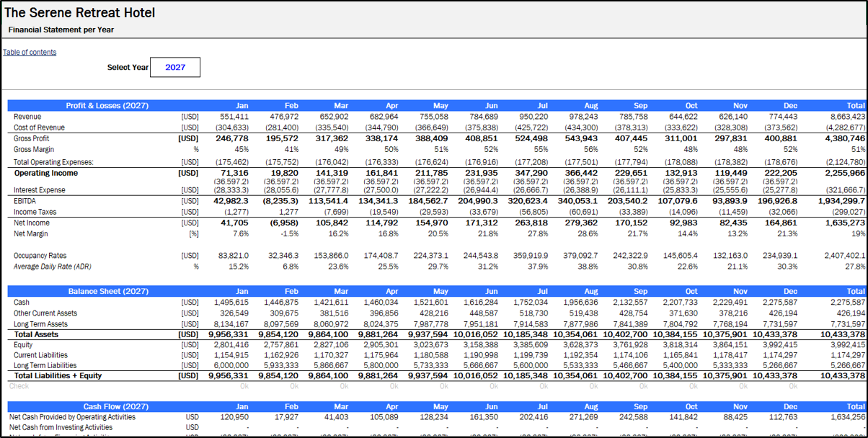Click the Select Year label
868x438 pixels.
pyautogui.click(x=128, y=67)
